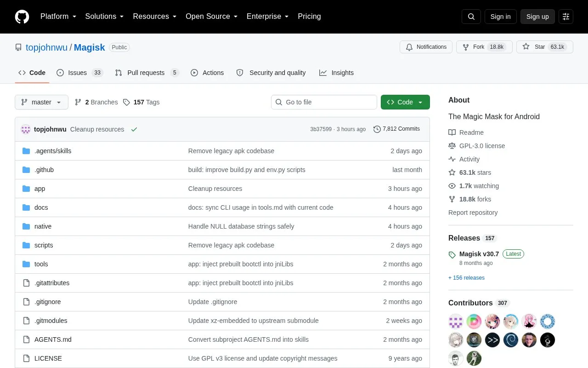Open the Actions tab
Screen dimensions: 588x368
point(207,73)
